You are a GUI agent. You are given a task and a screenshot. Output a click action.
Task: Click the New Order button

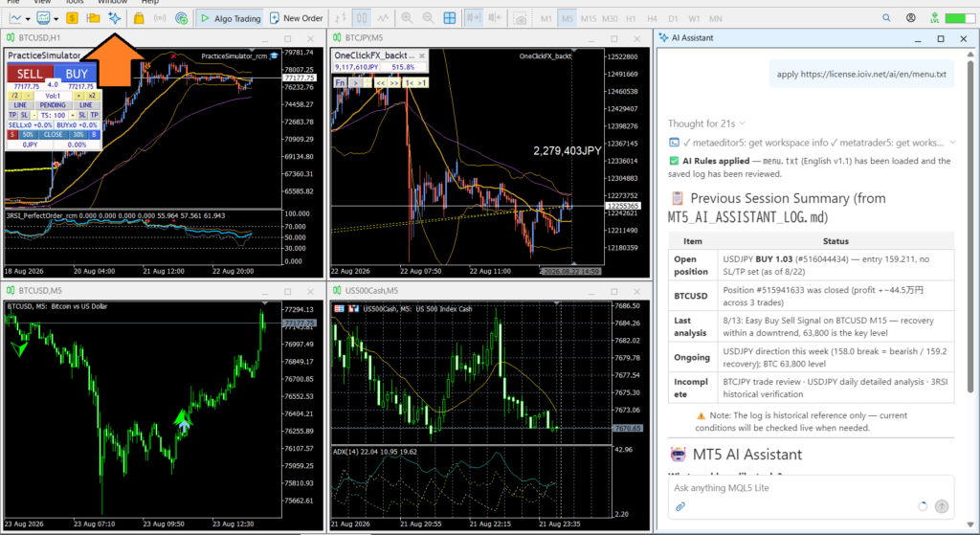[x=297, y=18]
